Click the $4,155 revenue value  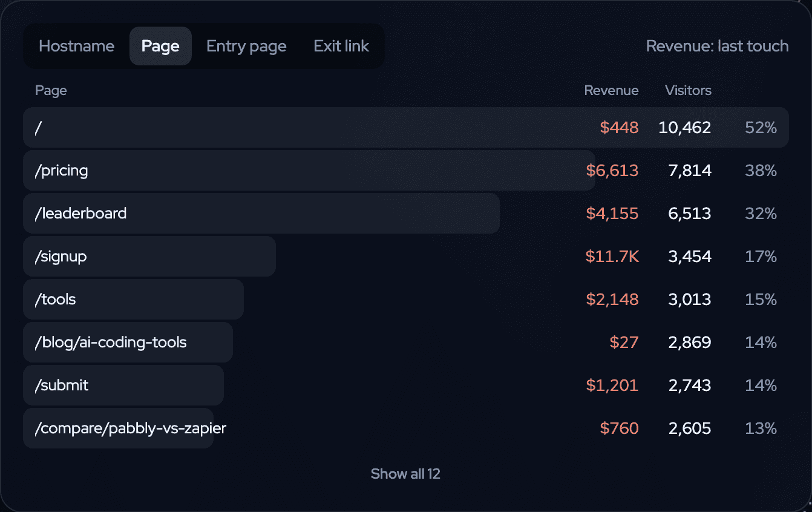612,214
